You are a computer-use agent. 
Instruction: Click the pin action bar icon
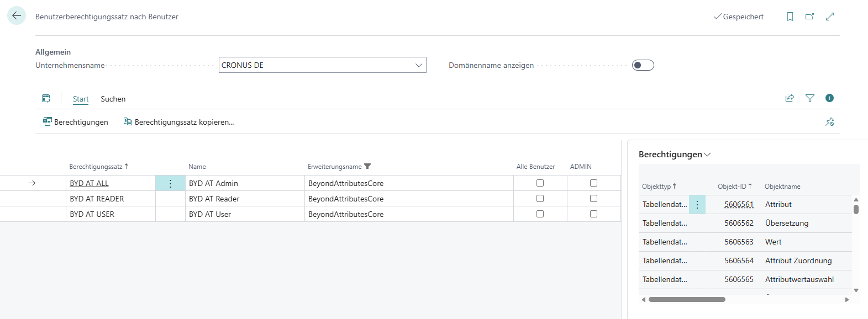coord(830,122)
